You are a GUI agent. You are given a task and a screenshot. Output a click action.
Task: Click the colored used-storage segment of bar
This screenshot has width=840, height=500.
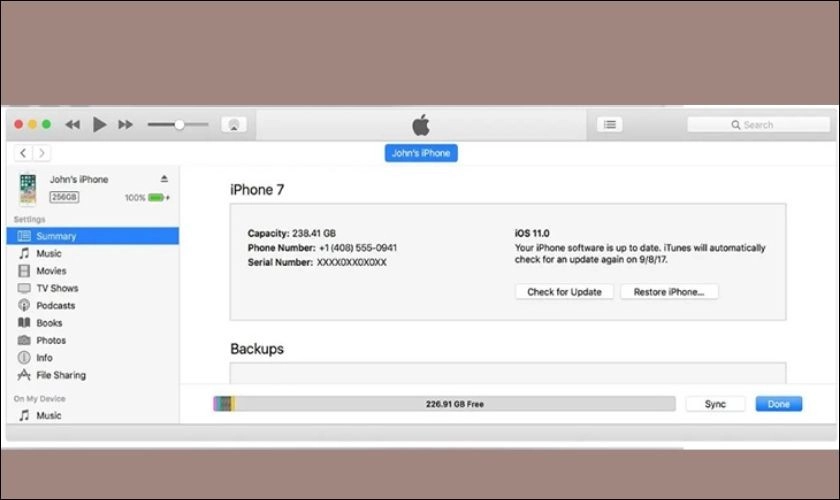pos(224,404)
